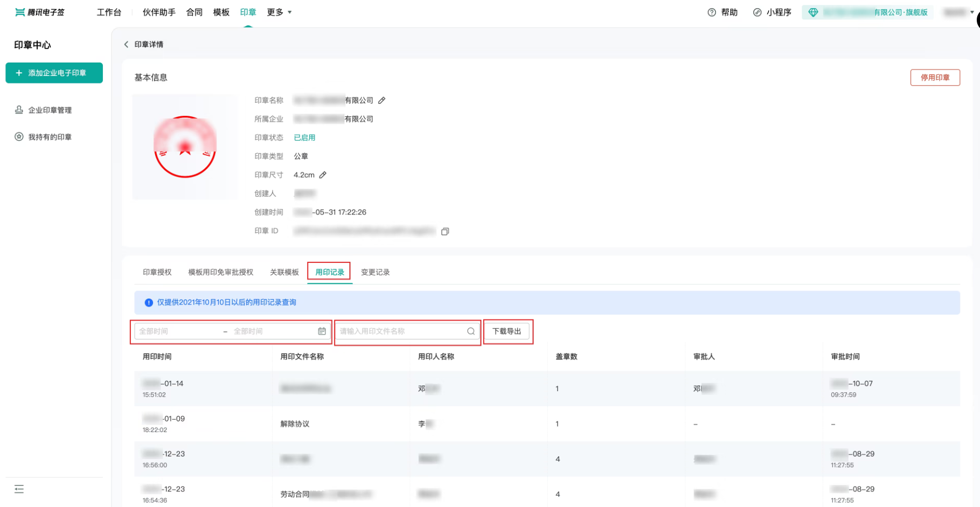The width and height of the screenshot is (980, 507).
Task: Click the 10-07 09:37:59 approval time
Action: 852,388
